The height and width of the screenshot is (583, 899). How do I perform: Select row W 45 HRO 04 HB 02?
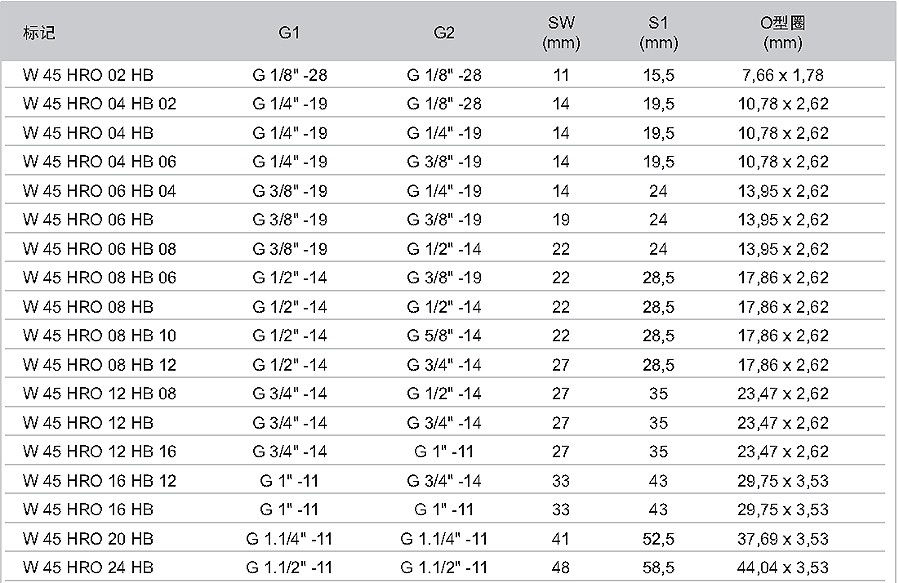tap(445, 104)
